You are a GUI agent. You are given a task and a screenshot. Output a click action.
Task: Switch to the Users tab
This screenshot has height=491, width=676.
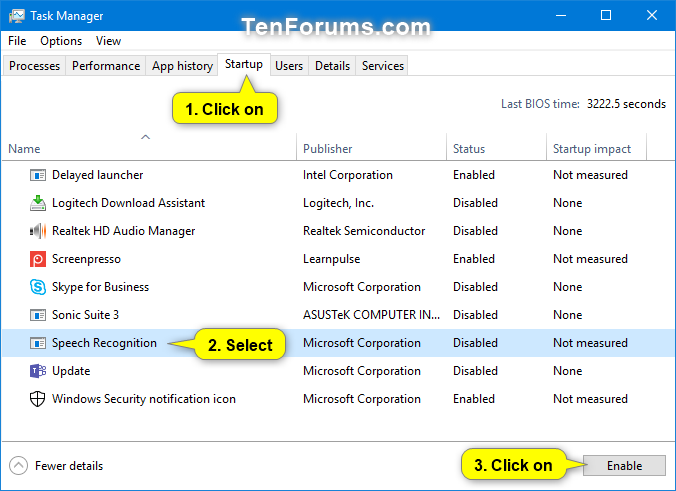[289, 66]
